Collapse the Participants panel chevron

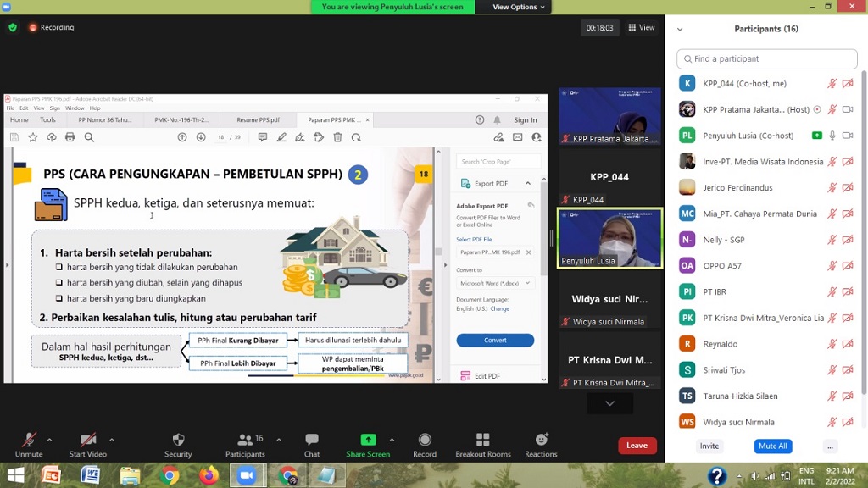point(680,29)
